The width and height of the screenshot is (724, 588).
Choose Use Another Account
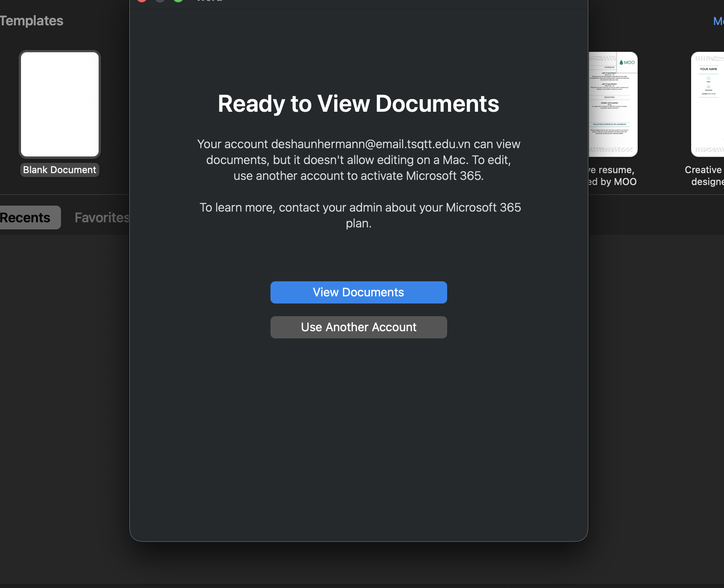pos(358,327)
